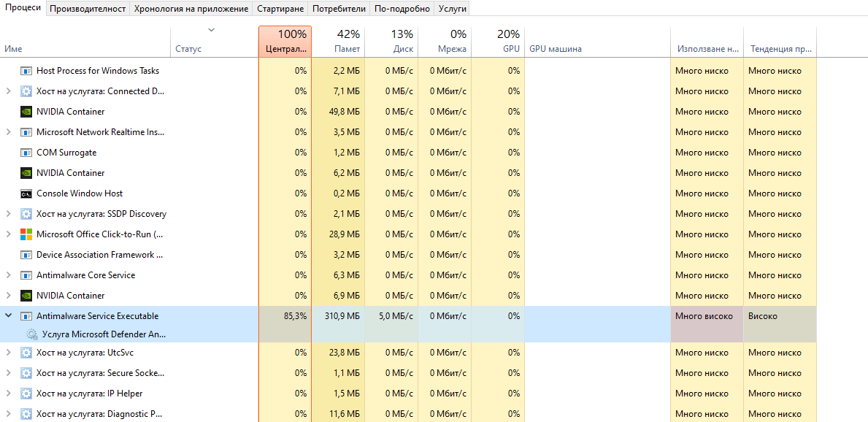The height and width of the screenshot is (422, 868).
Task: Switch to the Производителност tab
Action: pos(88,9)
